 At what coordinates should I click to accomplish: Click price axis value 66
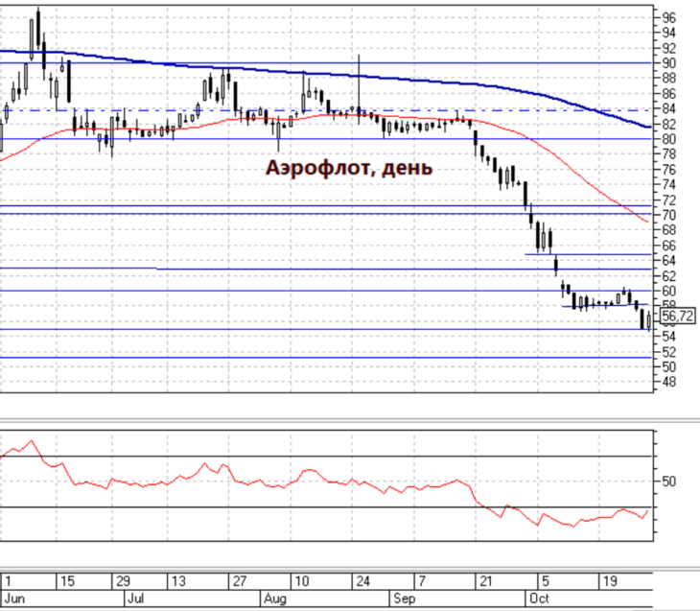point(668,246)
